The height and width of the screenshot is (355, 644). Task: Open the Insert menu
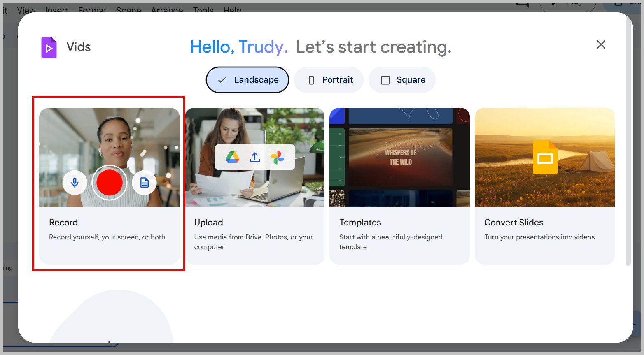[57, 10]
